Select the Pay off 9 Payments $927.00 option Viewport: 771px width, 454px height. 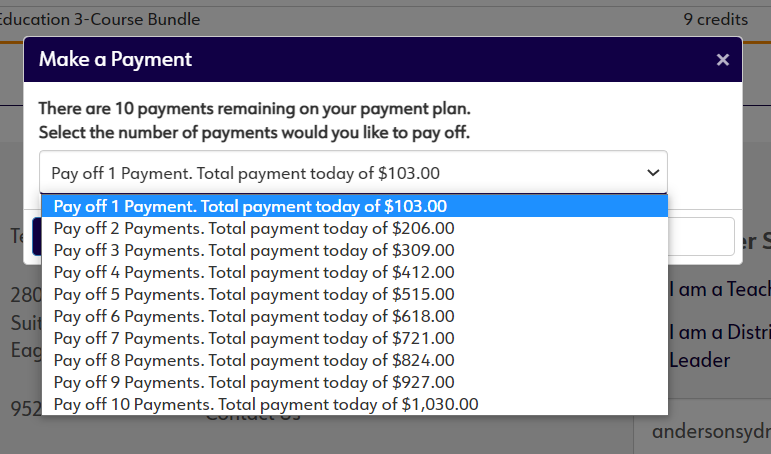[254, 382]
